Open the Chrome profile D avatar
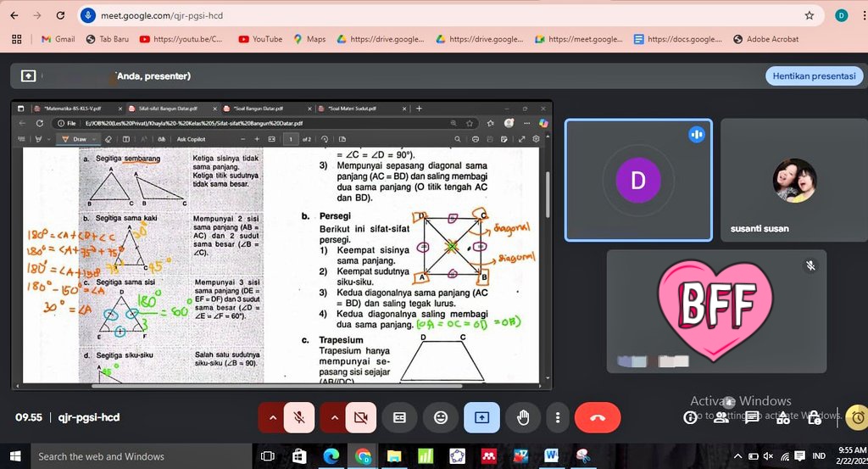This screenshot has width=868, height=469. pyautogui.click(x=842, y=15)
